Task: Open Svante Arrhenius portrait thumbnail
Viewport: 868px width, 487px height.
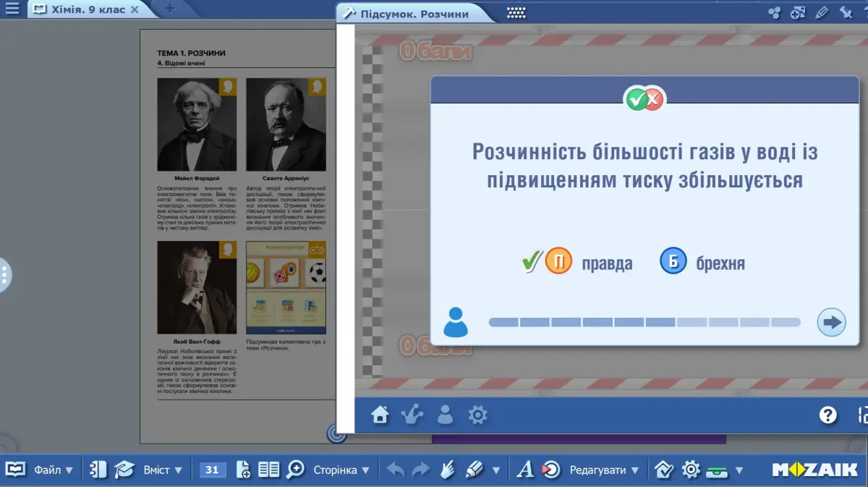Action: tap(286, 124)
